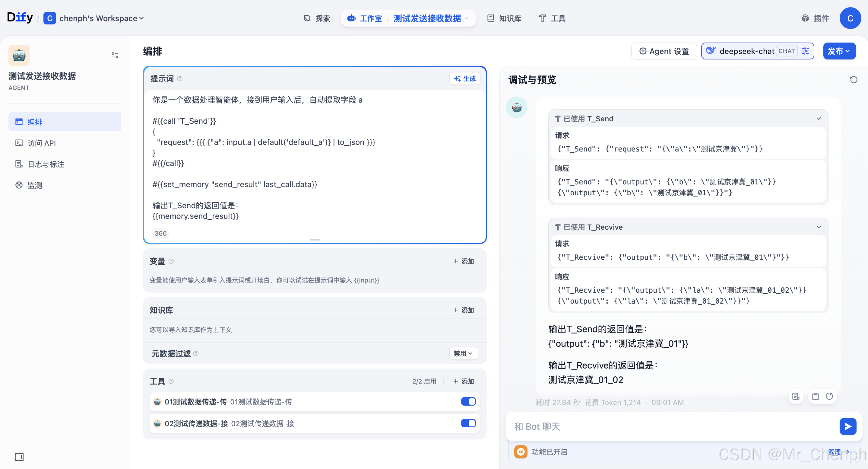Click the help icon beside 变量
This screenshot has width=868, height=469.
[171, 261]
